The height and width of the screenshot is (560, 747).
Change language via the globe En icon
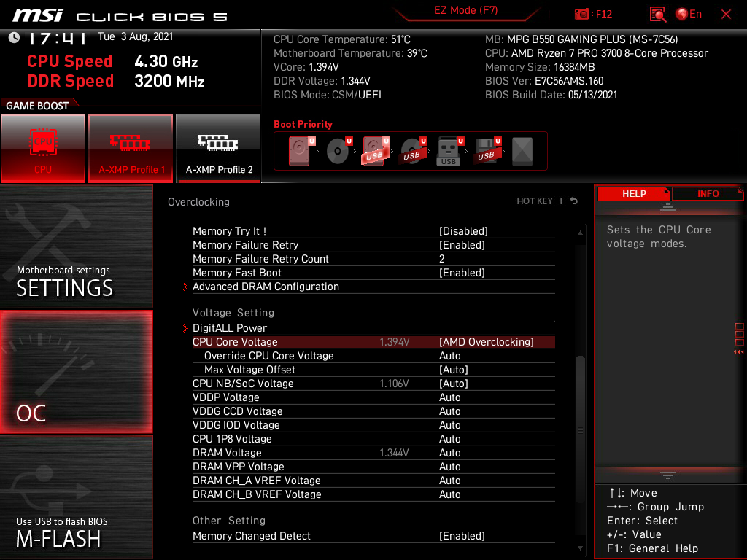tap(689, 15)
